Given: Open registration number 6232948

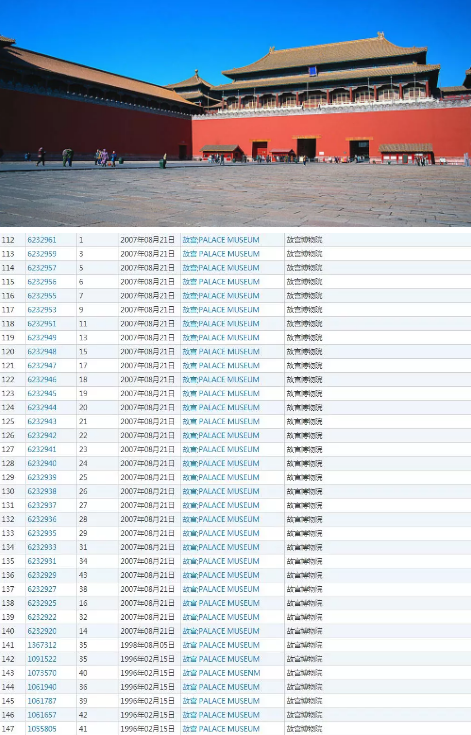Looking at the screenshot, I should click(x=42, y=352).
